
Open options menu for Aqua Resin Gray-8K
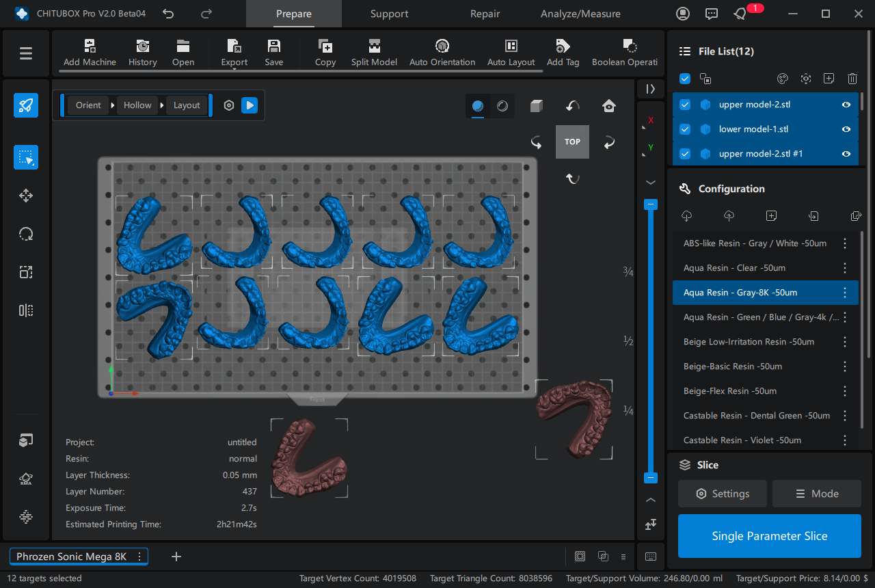(x=845, y=293)
